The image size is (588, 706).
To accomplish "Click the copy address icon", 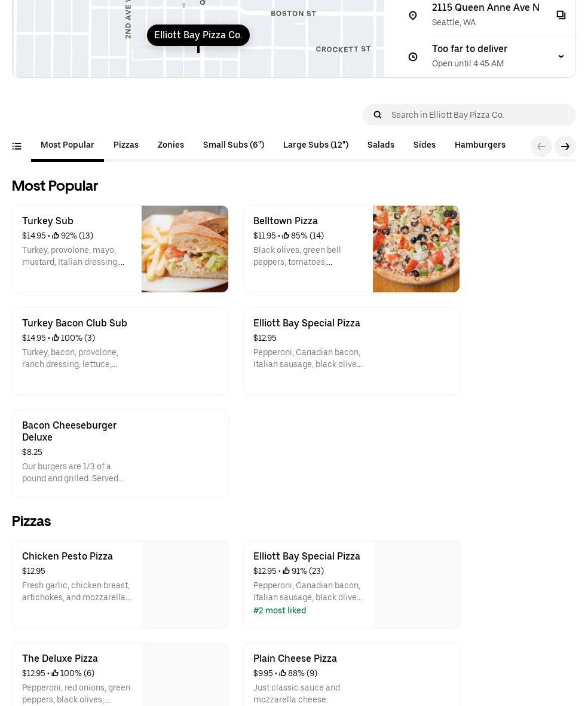I will 561,15.
